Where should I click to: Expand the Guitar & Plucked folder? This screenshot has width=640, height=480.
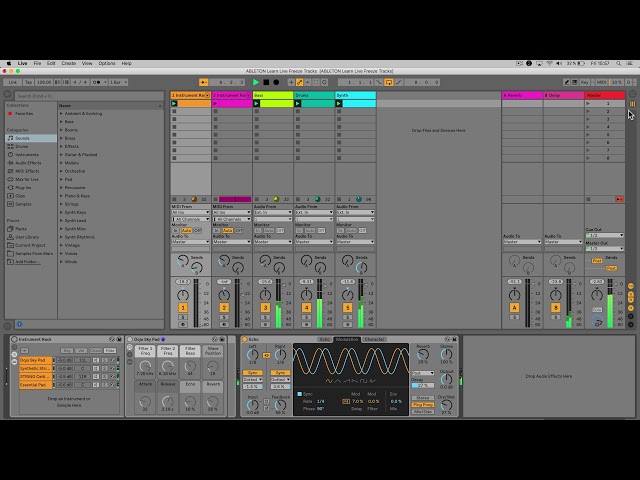(62, 155)
